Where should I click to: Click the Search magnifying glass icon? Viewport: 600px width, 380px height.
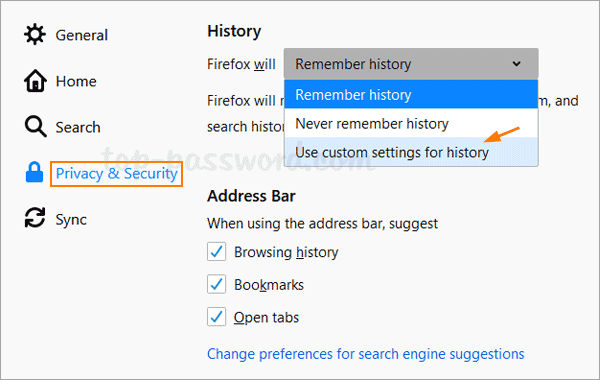point(36,126)
